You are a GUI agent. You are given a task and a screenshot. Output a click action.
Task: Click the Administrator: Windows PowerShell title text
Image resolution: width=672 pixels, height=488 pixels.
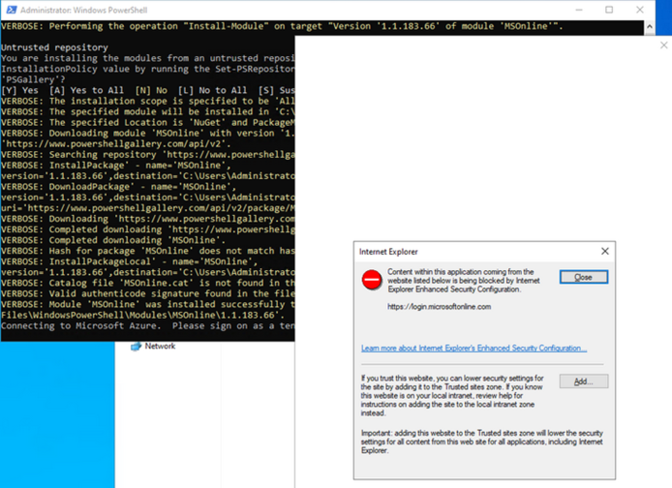pyautogui.click(x=84, y=10)
